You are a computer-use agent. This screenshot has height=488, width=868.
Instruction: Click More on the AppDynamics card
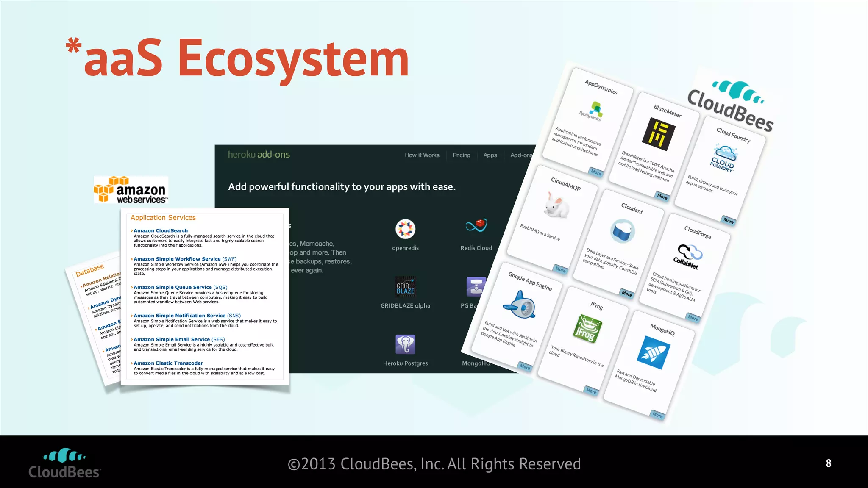596,172
